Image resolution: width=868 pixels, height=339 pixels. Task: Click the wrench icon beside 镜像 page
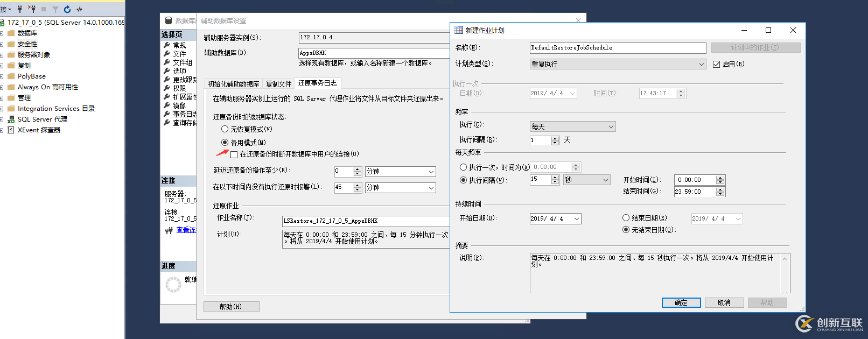pos(167,105)
